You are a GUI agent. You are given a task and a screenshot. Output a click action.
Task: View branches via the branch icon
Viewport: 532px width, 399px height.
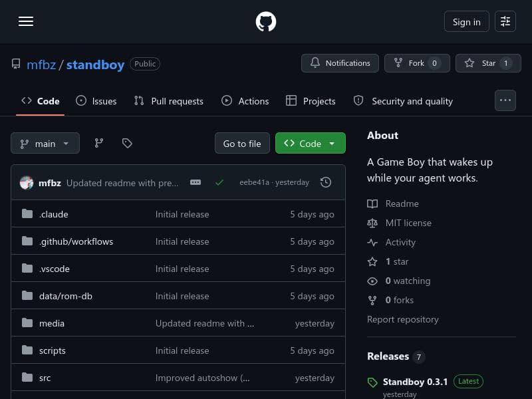tap(98, 143)
